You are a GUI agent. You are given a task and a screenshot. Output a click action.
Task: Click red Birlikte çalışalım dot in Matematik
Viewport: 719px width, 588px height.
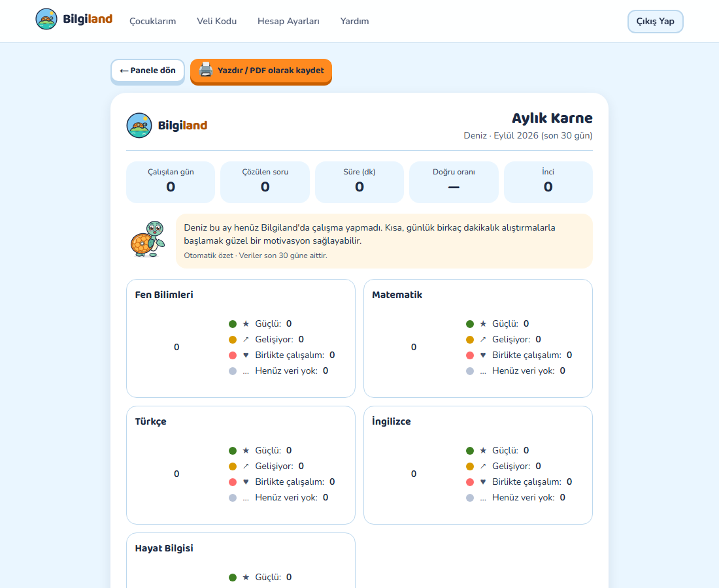[470, 355]
